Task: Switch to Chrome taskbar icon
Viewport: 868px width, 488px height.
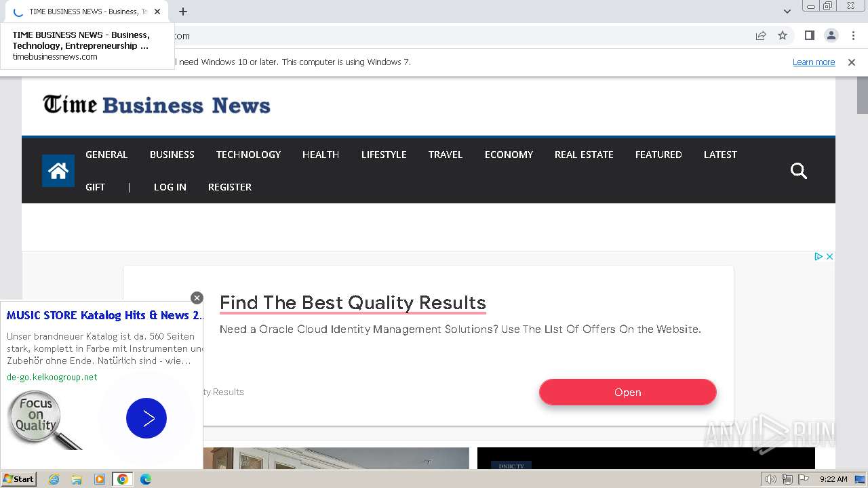Action: coord(123,479)
